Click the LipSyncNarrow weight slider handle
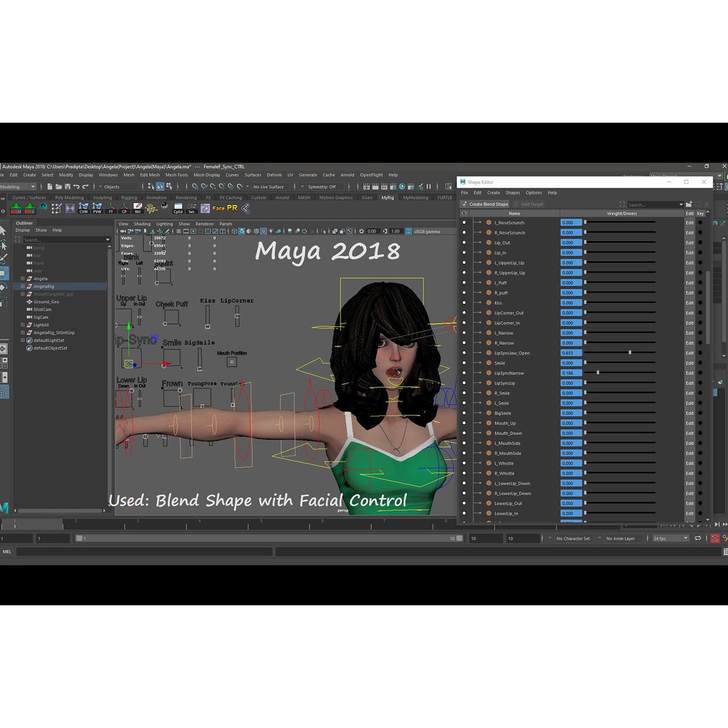728x728 pixels. pos(597,372)
